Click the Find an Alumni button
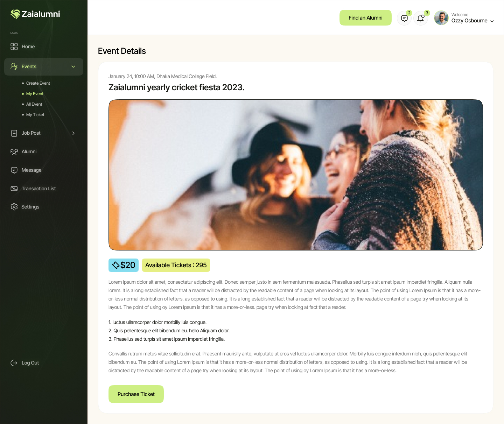 point(365,17)
